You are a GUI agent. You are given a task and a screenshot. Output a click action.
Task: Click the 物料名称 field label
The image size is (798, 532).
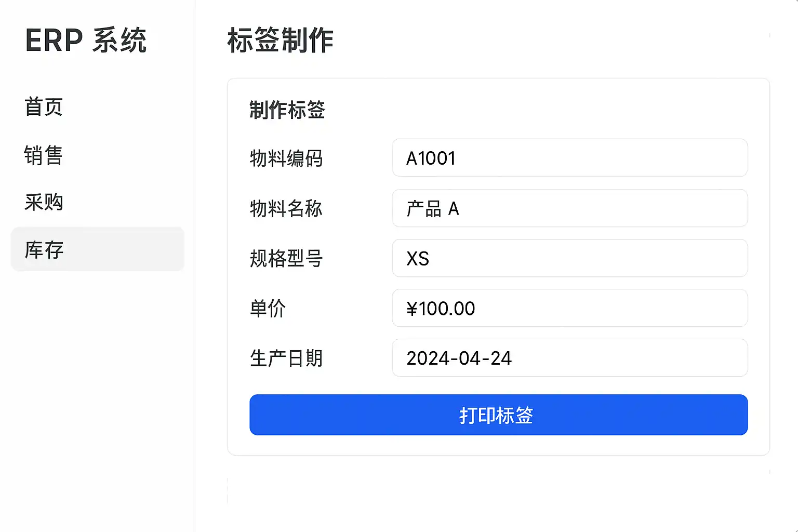286,208
